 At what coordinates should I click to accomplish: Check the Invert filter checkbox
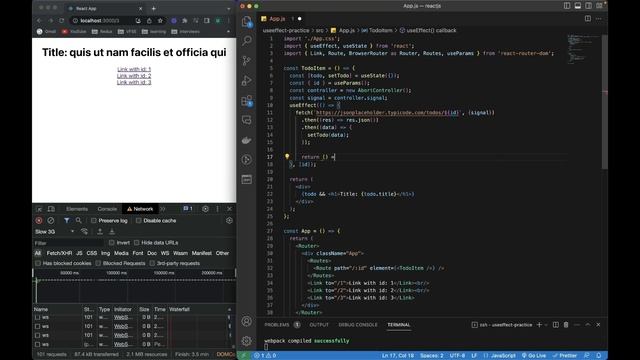point(112,242)
